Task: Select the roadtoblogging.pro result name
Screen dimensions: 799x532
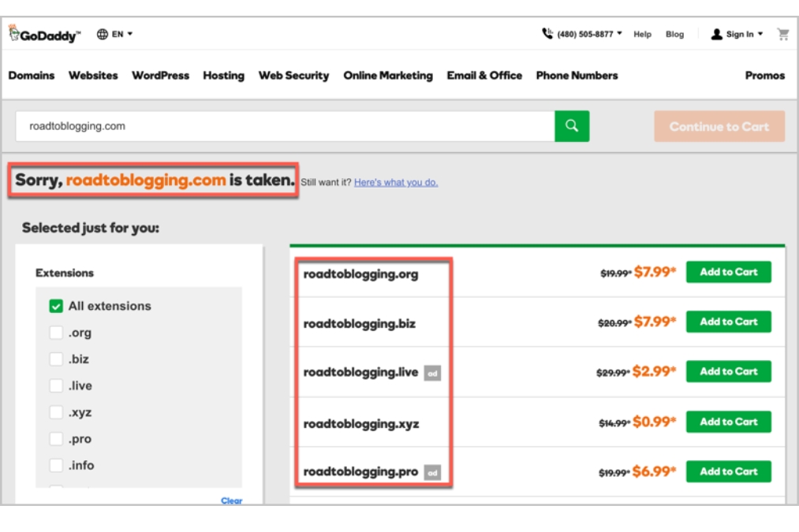Action: pyautogui.click(x=360, y=472)
